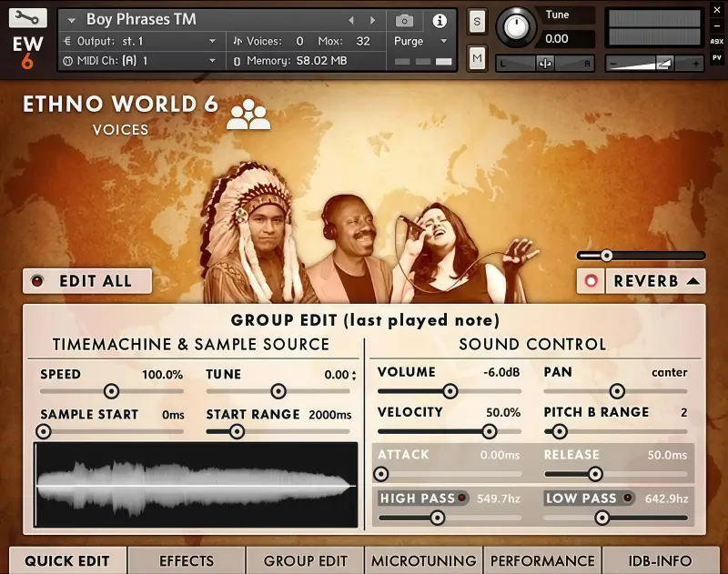Open the IDB-INFO tab

click(x=661, y=560)
